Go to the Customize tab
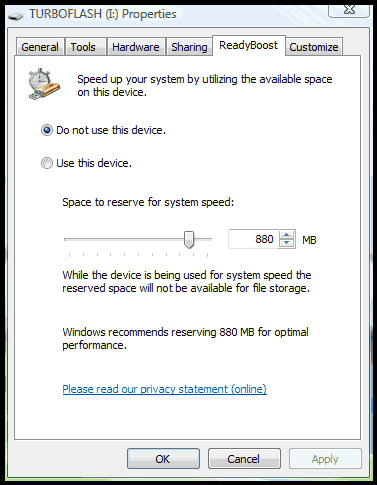Image resolution: width=377 pixels, height=485 pixels. pos(314,47)
